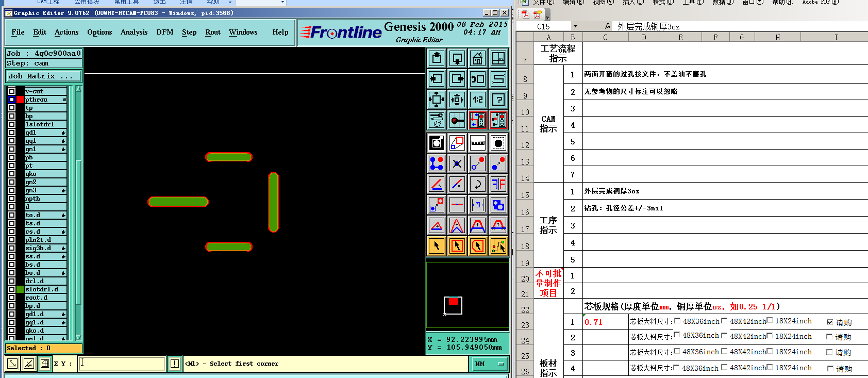Click the crosshair snap icon

click(x=457, y=120)
